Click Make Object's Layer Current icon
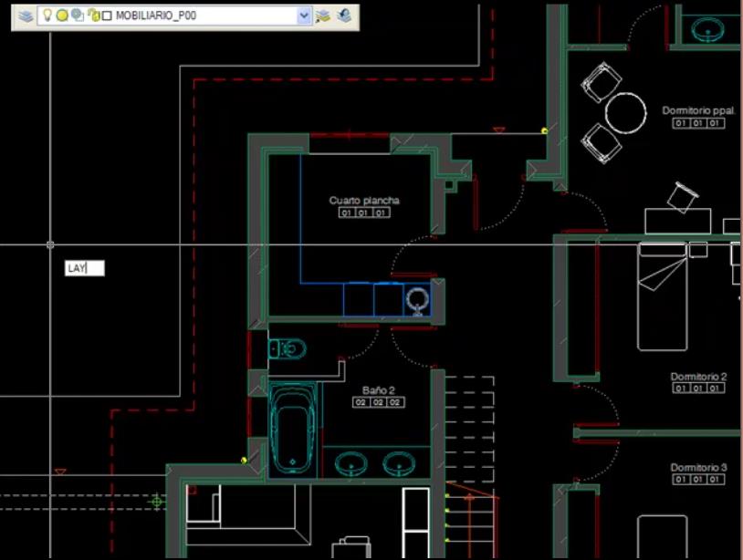Viewport: 743px width, 560px height. tap(323, 16)
